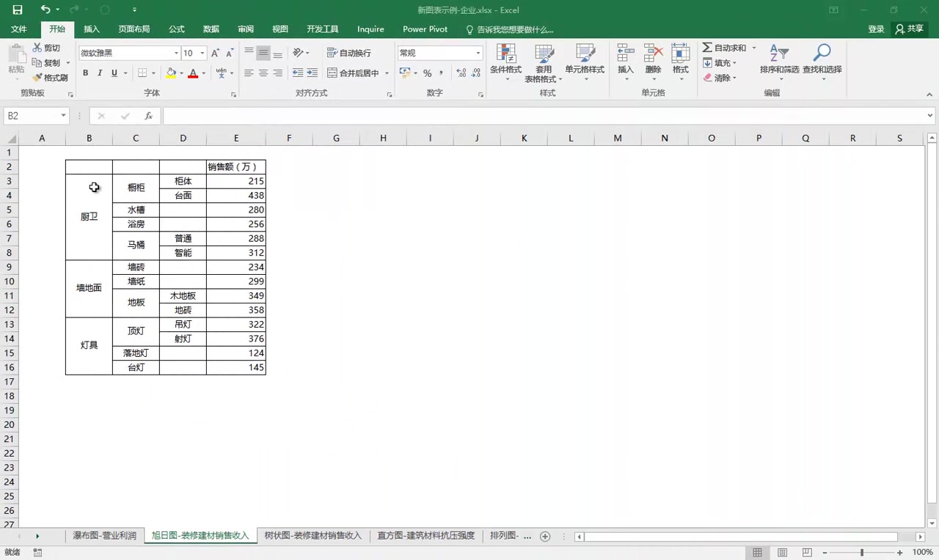Switch to the 公式 ribbon tab
The image size is (939, 560).
click(177, 29)
